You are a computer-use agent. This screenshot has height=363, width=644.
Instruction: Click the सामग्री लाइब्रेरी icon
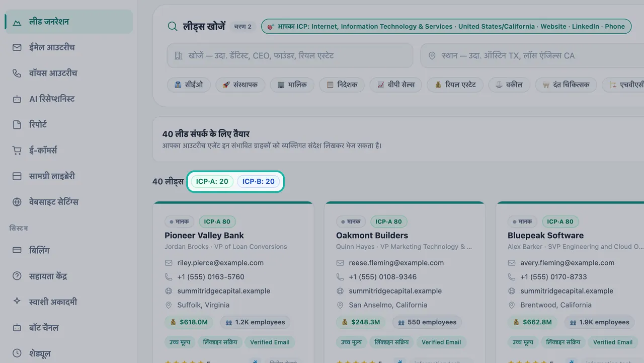point(17,176)
